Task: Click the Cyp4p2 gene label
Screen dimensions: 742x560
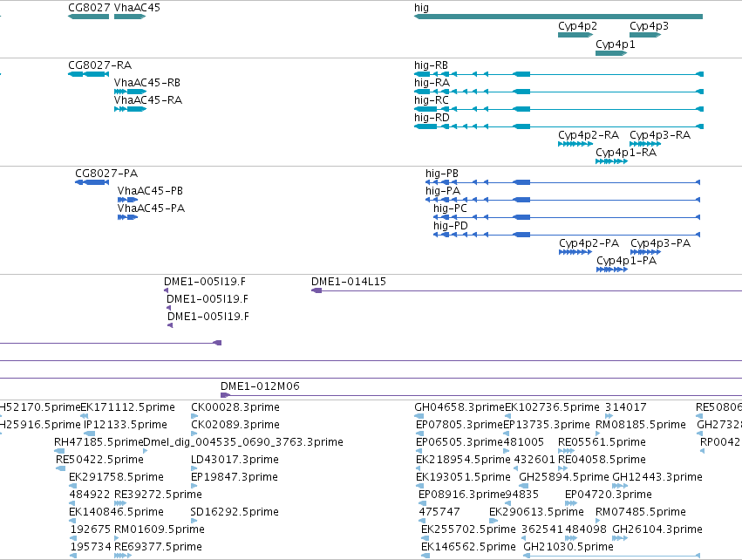Action: coord(577,26)
